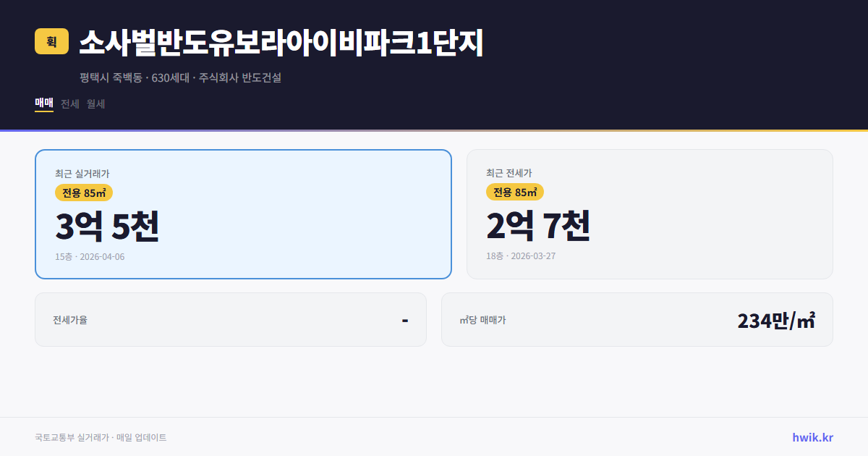868x456 pixels.
Task: Click the 소사벌반도유보라아이비파크1단지 title
Action: tap(282, 44)
